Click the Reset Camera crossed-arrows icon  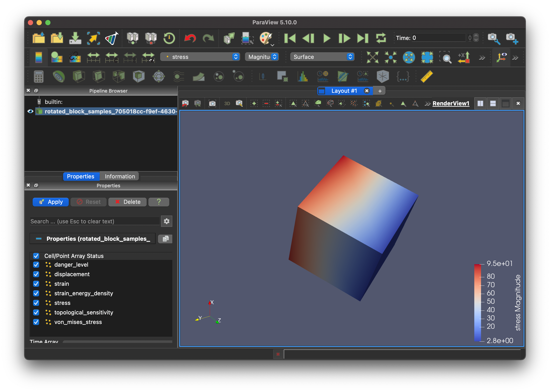(x=372, y=57)
